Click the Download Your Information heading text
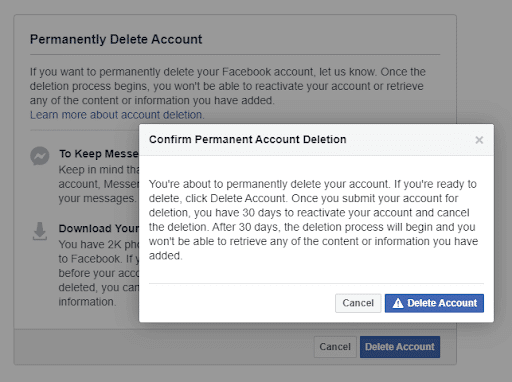Screen dimensions: 512x382 pos(99,228)
